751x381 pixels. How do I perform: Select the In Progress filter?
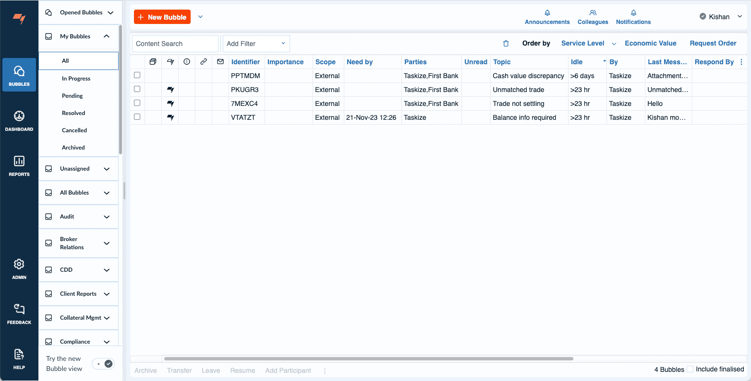76,79
